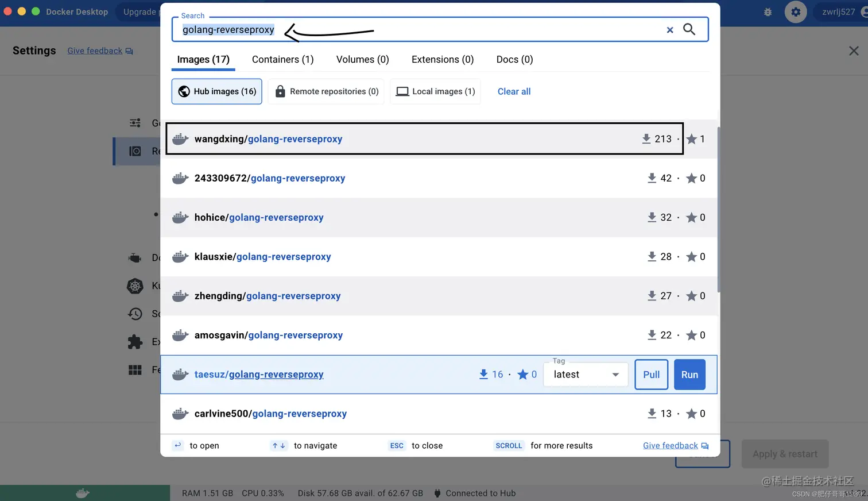The height and width of the screenshot is (501, 868).
Task: Toggle the Remote repositories (0) filter
Action: (327, 91)
